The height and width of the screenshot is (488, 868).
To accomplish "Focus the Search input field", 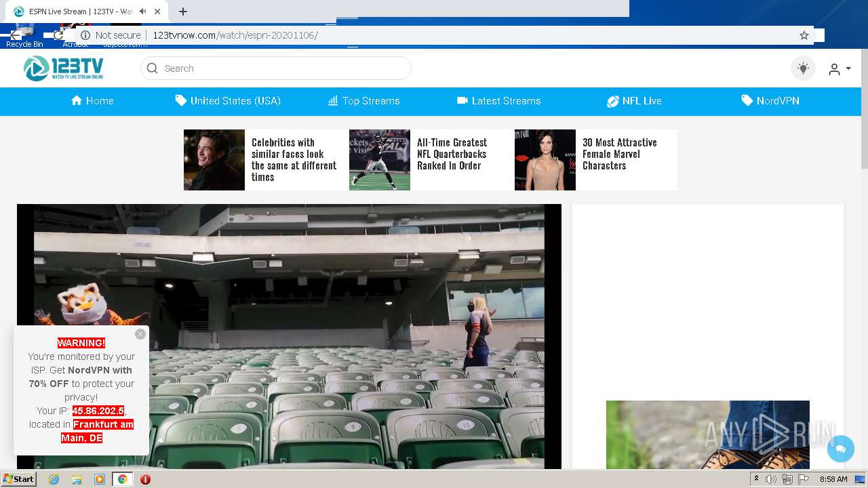I will [276, 68].
